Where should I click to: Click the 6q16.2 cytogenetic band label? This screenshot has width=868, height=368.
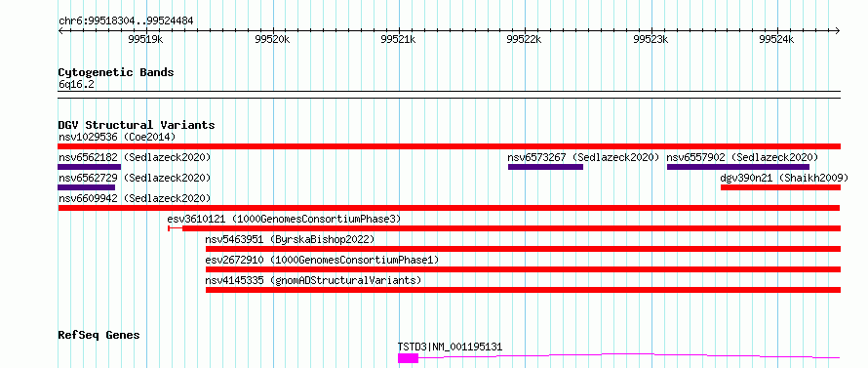[76, 84]
